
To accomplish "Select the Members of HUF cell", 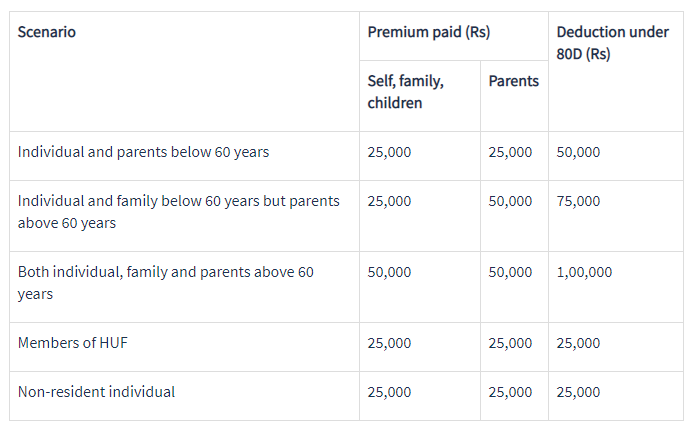I will (x=73, y=343).
